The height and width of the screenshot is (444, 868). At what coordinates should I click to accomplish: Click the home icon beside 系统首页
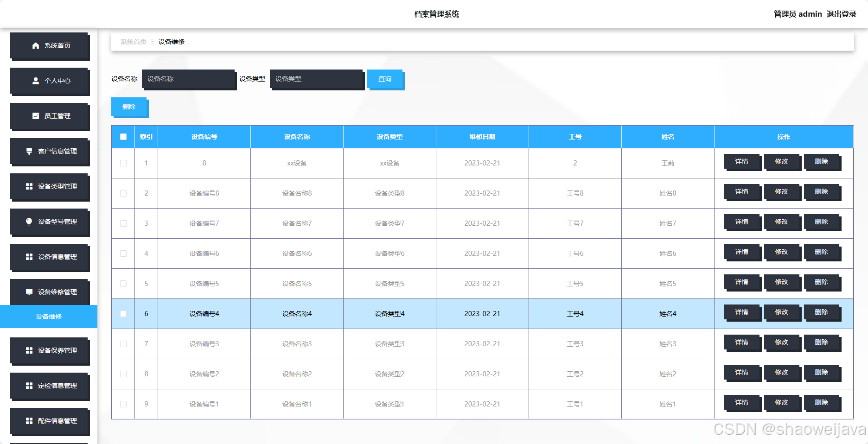36,45
